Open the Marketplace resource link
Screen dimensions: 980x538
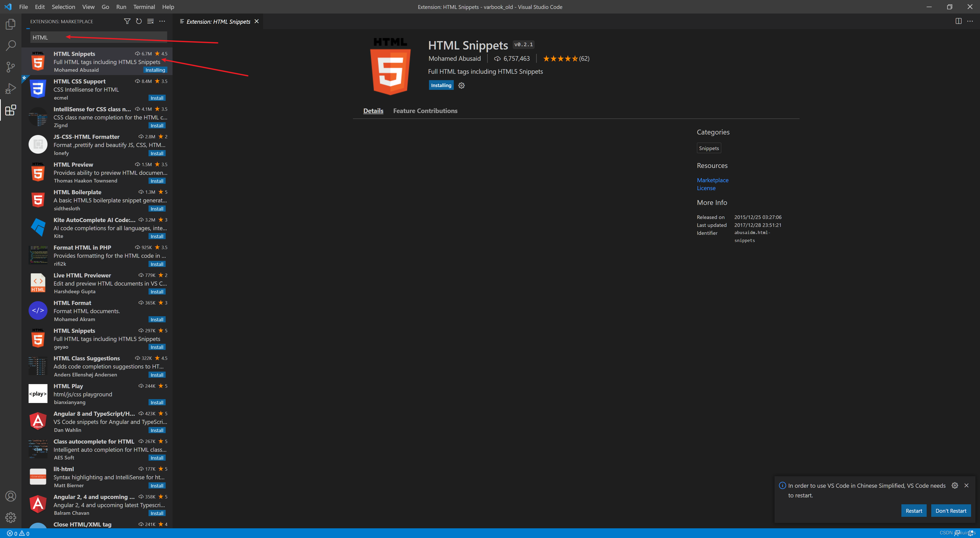coord(713,180)
